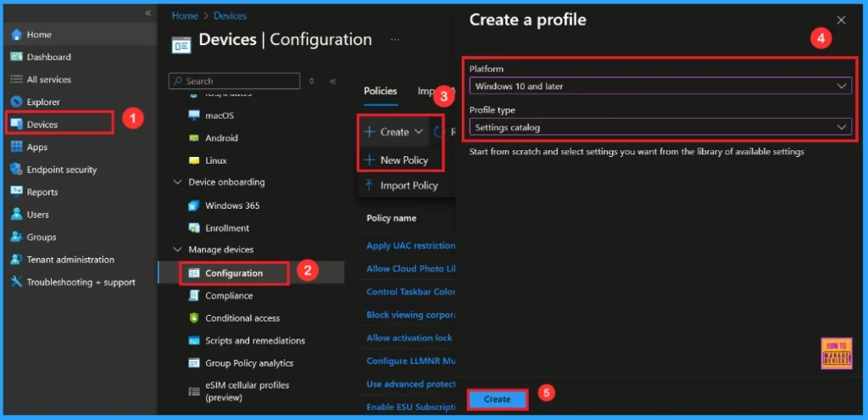Screen dimensions: 868x420
Task: Collapse the Device onboarding section
Action: [x=177, y=182]
